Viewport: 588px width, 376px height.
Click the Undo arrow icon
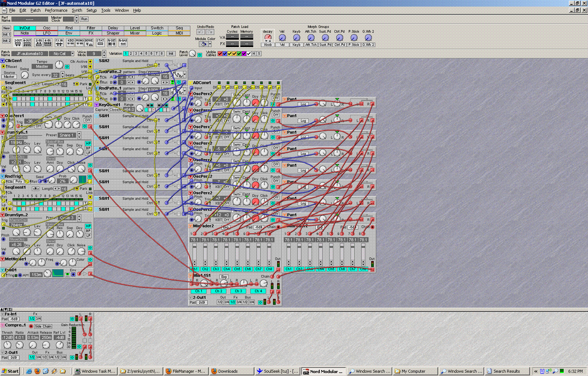[x=201, y=32]
